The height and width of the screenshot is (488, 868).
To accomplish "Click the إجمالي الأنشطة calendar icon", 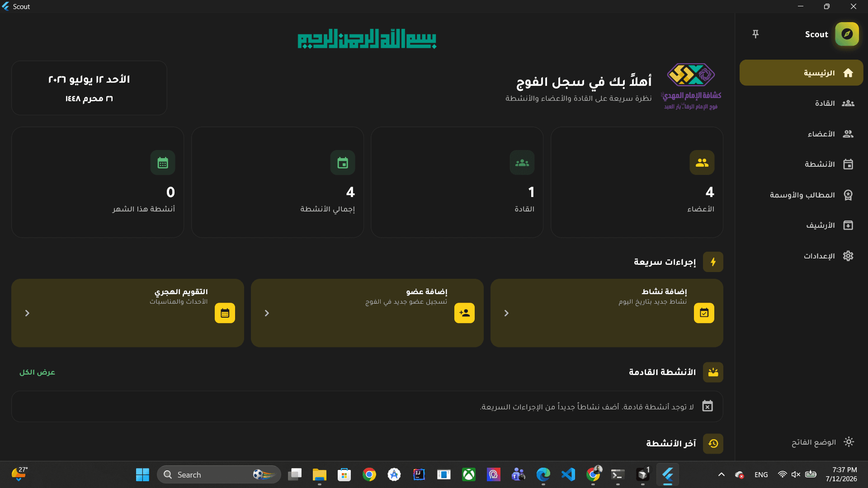I will [343, 163].
